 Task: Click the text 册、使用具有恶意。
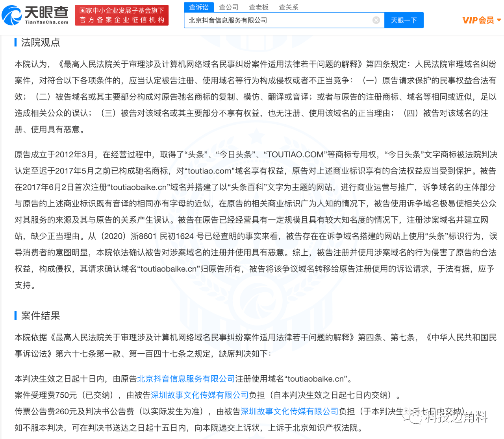50,129
